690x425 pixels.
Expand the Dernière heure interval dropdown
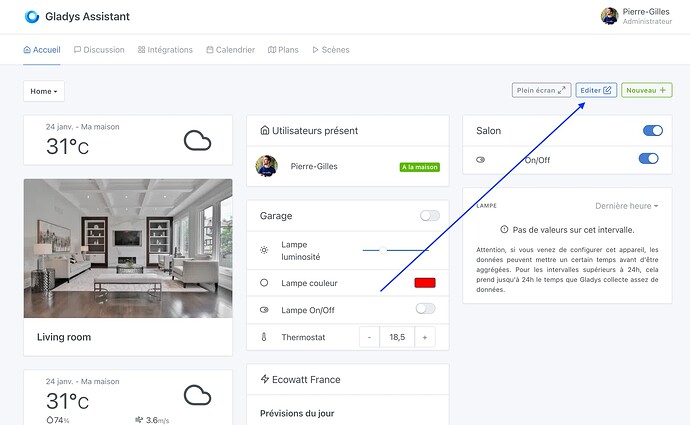[627, 206]
